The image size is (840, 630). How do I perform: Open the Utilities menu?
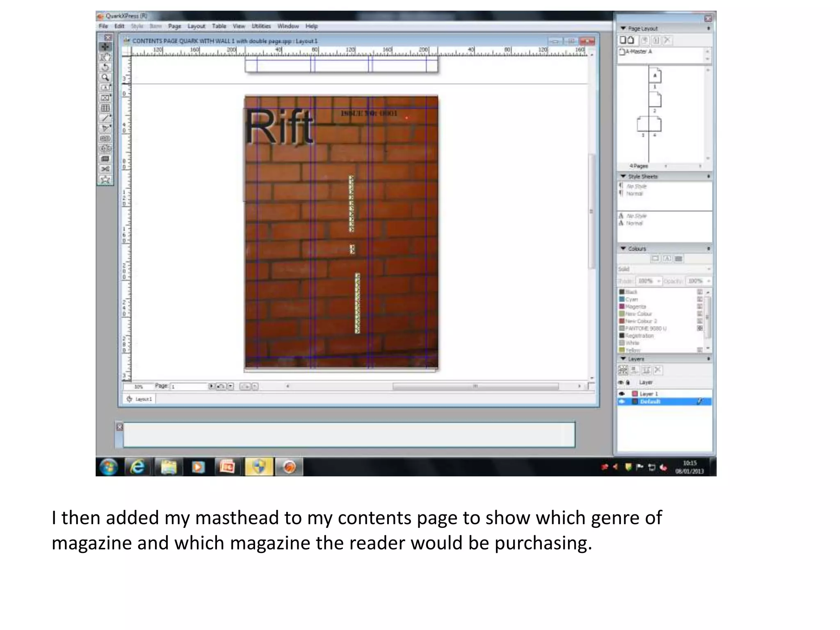(x=261, y=26)
